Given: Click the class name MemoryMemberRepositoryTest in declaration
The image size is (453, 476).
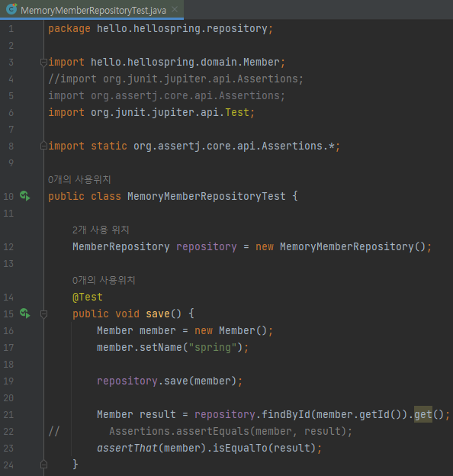Looking at the screenshot, I should coord(207,196).
